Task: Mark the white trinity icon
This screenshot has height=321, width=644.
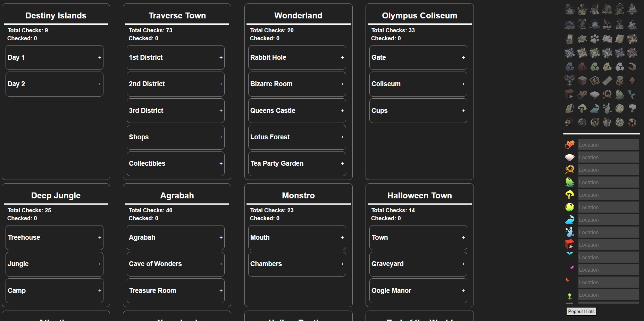Action: (620, 67)
